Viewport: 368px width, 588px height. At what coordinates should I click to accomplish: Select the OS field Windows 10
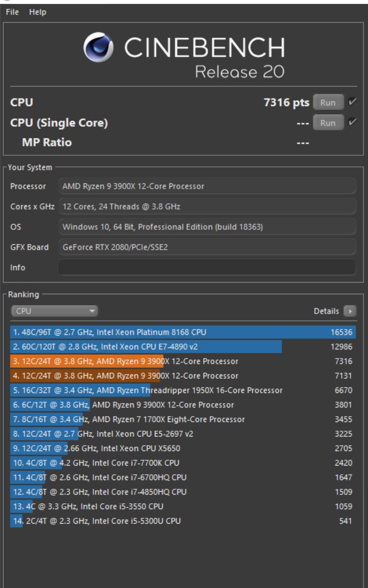(207, 227)
